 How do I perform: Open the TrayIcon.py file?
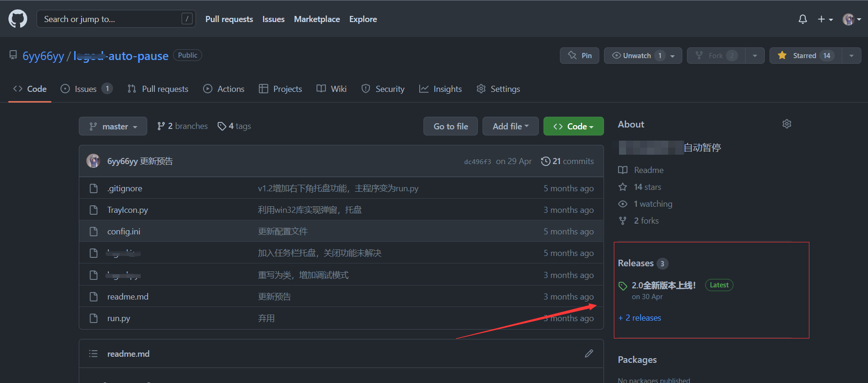click(x=128, y=210)
